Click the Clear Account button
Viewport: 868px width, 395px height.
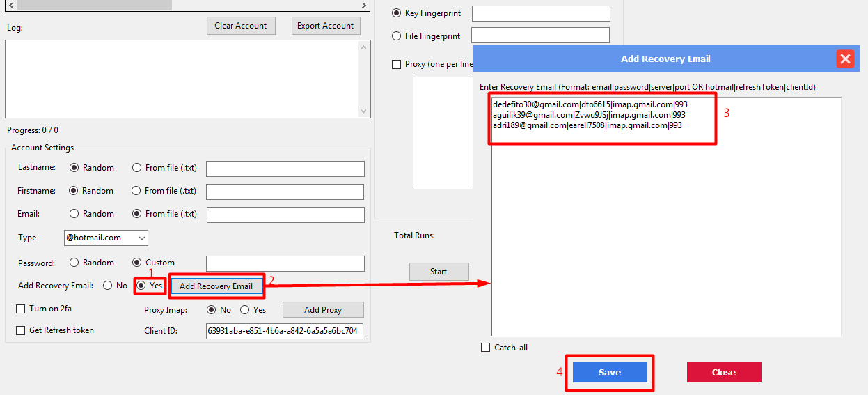pos(241,26)
